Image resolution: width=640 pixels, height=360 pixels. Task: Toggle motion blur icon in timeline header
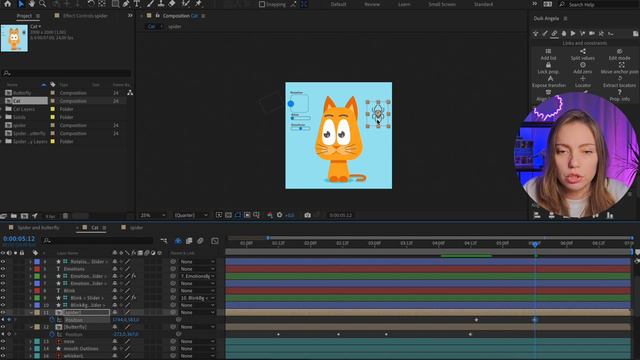(200, 241)
